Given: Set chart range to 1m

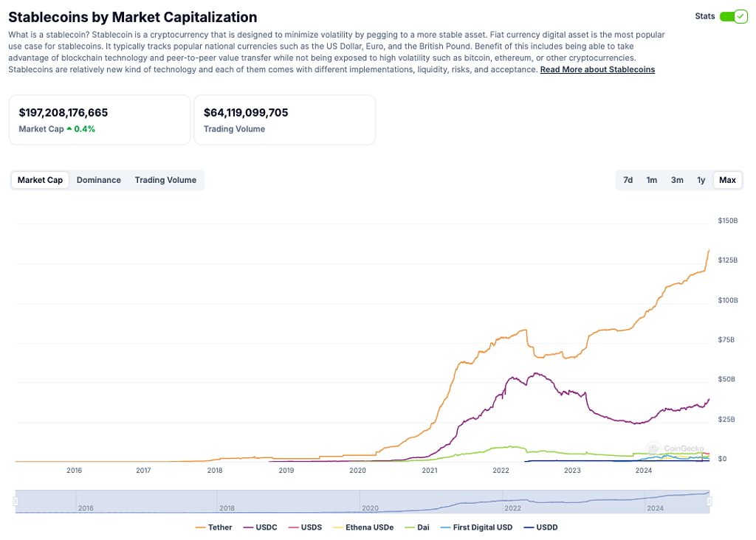Looking at the screenshot, I should click(x=651, y=180).
